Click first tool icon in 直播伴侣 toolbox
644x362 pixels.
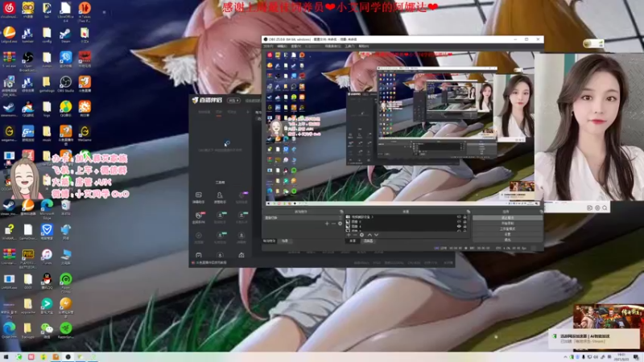[x=198, y=197]
